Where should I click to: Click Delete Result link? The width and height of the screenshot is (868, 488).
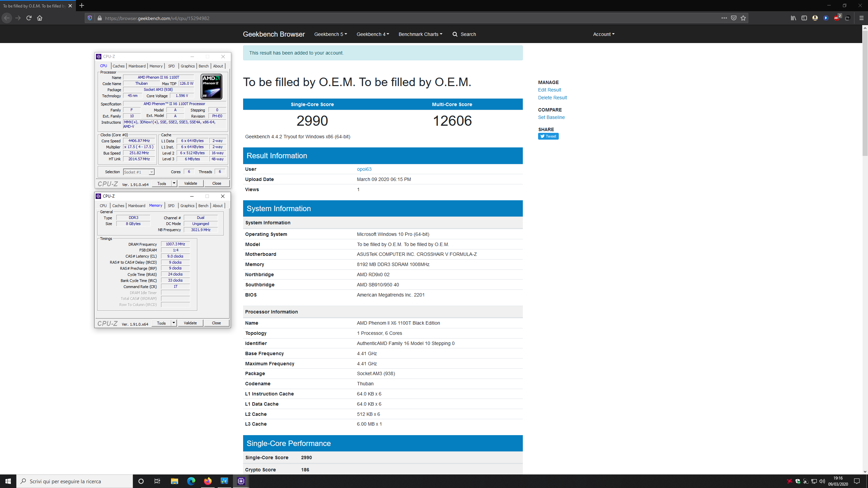pyautogui.click(x=552, y=98)
